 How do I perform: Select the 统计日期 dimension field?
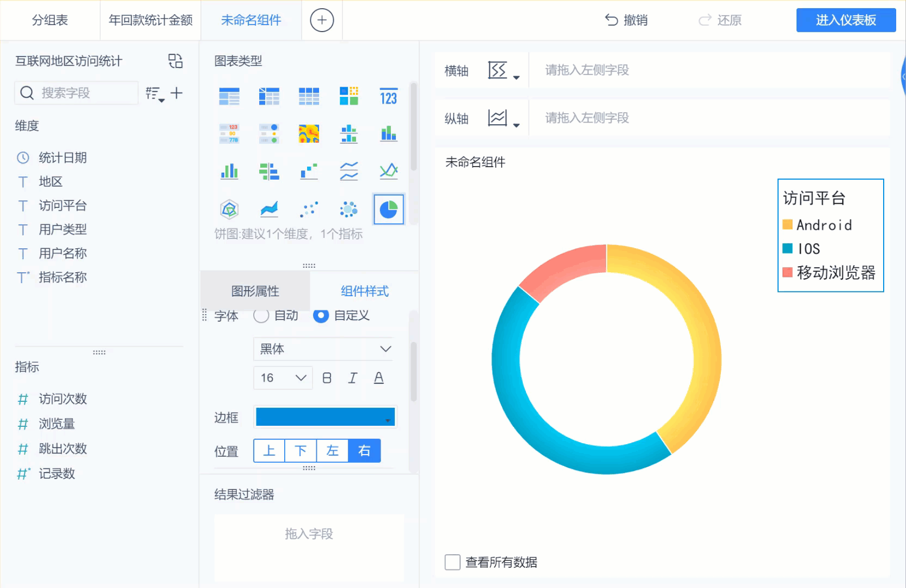coord(63,158)
